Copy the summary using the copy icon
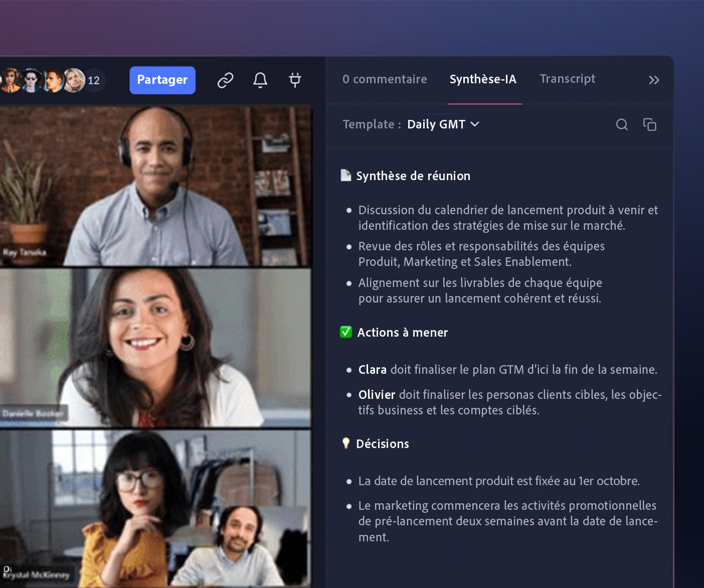The width and height of the screenshot is (704, 588). [x=650, y=124]
